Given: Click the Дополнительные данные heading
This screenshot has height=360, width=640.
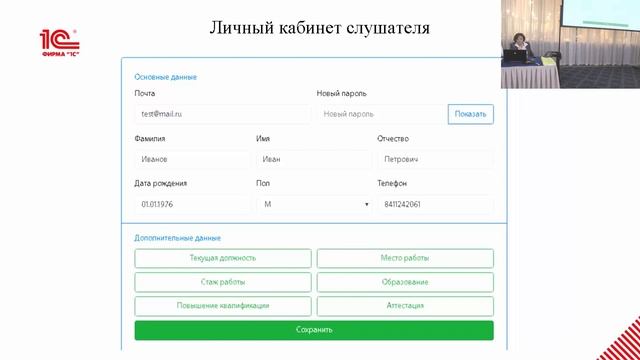Looking at the screenshot, I should tap(178, 238).
